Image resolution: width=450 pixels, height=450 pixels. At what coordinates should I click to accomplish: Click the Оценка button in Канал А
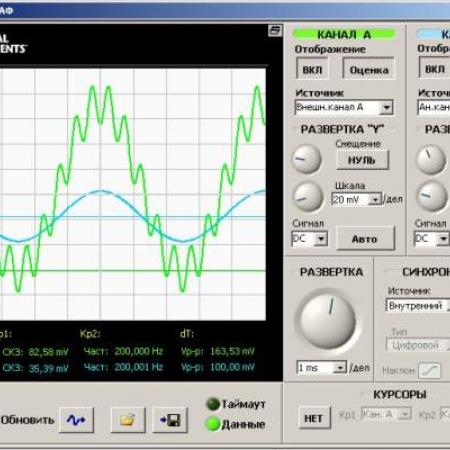tap(369, 70)
